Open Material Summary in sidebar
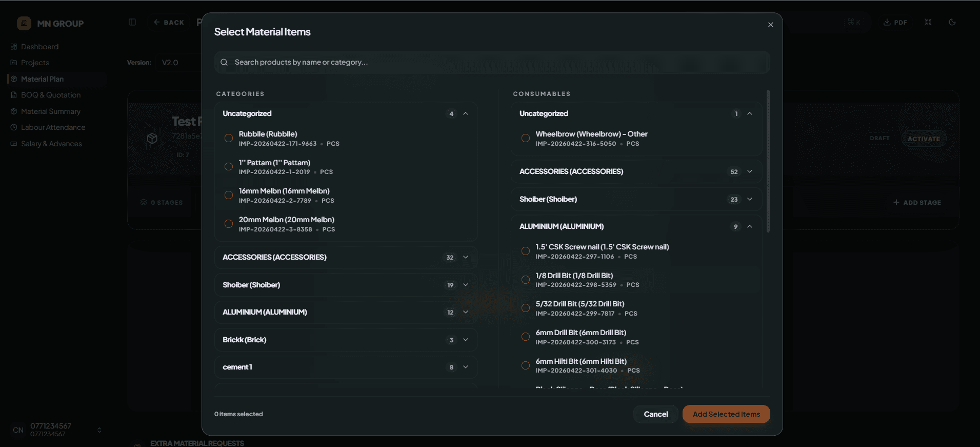 50,111
